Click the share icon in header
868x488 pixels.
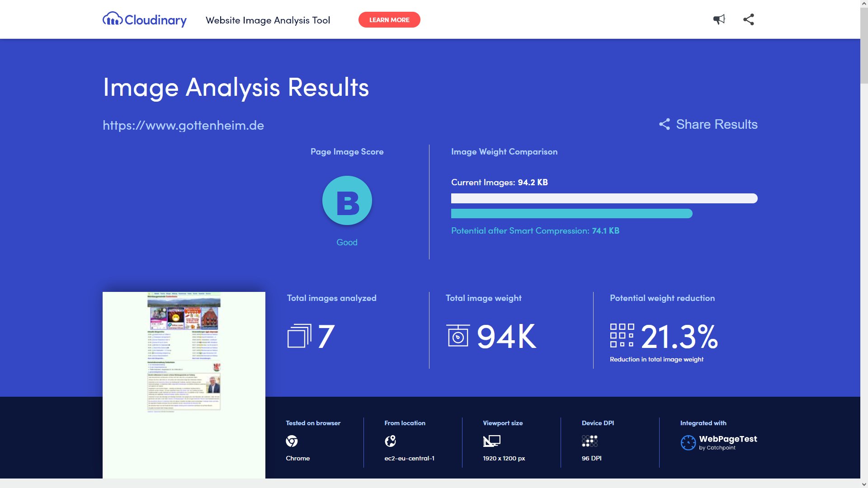click(x=749, y=19)
